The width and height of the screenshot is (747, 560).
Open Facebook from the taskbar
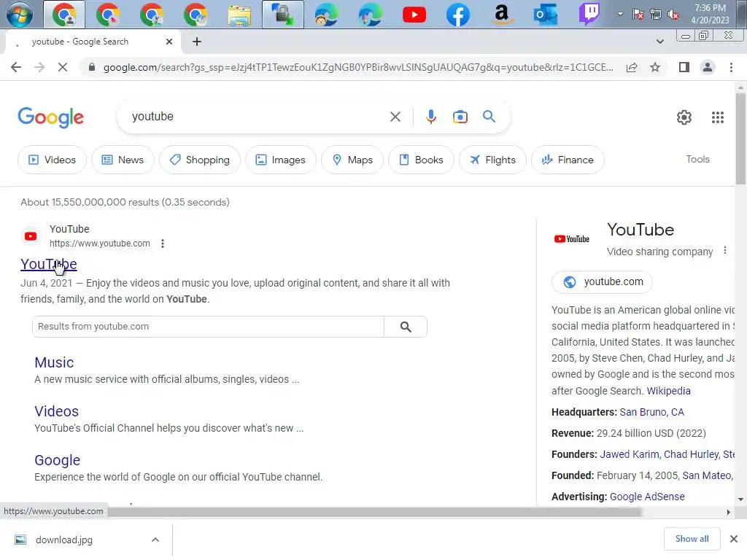(458, 15)
